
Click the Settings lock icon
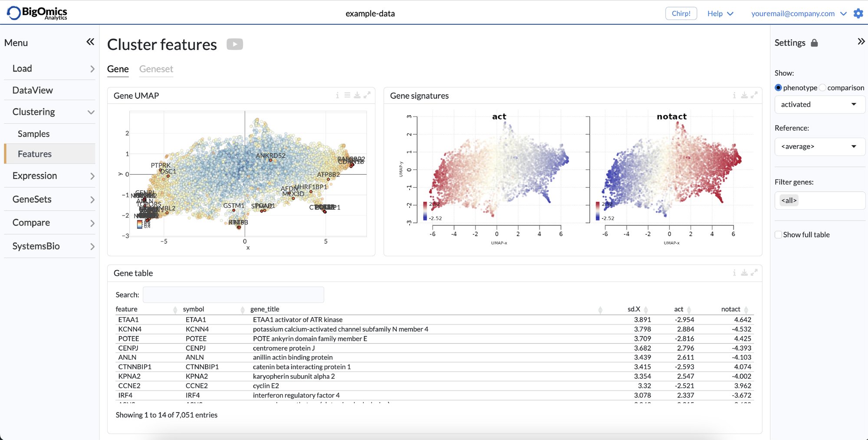[x=814, y=43]
